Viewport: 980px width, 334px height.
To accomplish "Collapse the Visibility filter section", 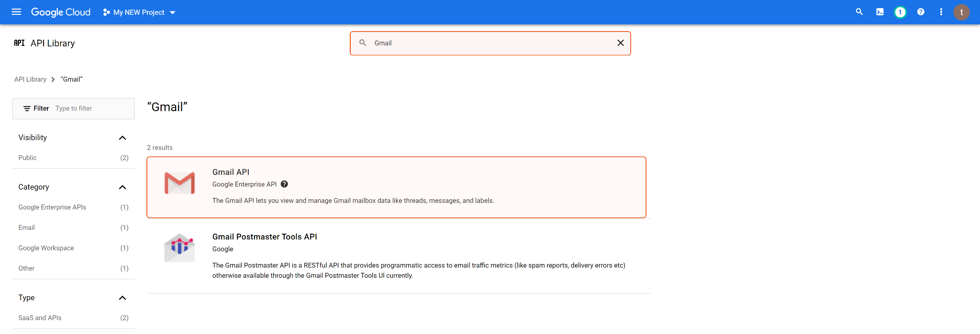I will click(x=122, y=138).
